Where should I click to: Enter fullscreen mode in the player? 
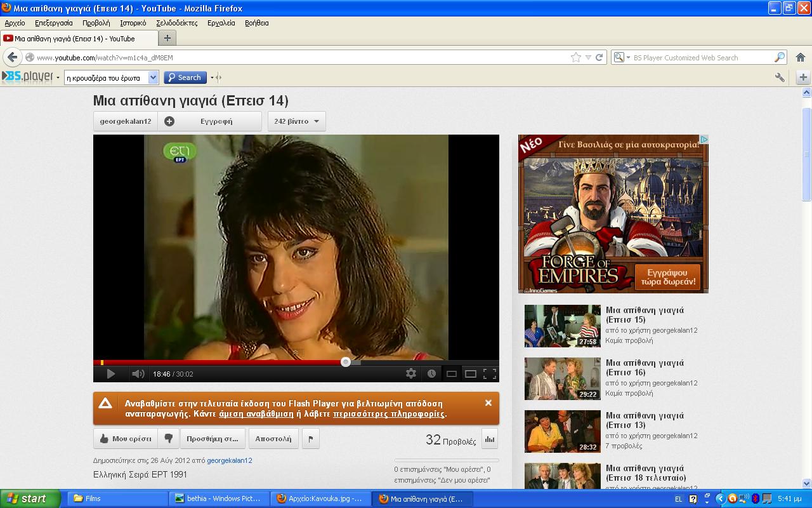click(489, 374)
